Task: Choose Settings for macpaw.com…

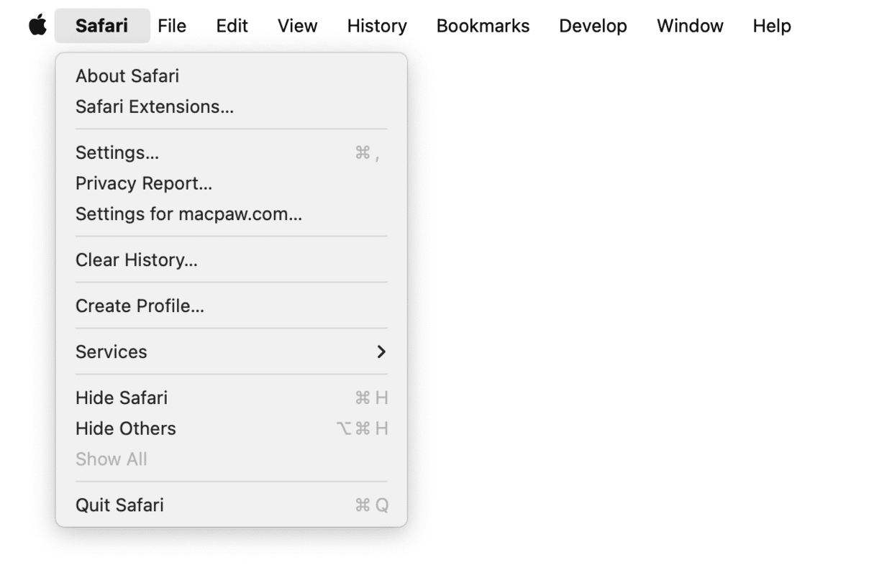Action: point(232,214)
